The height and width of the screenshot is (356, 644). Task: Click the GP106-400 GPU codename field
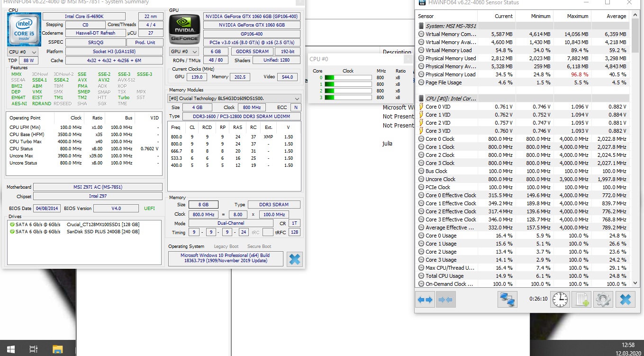pos(252,34)
